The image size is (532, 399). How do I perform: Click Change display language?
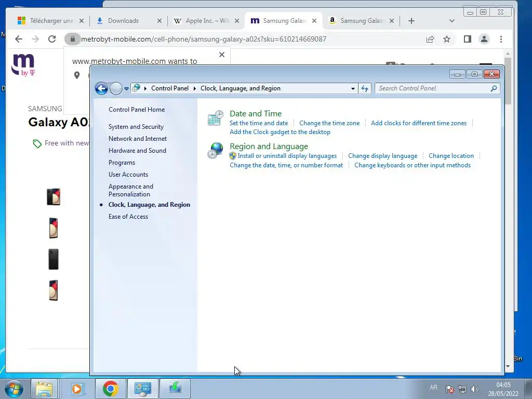pos(383,156)
